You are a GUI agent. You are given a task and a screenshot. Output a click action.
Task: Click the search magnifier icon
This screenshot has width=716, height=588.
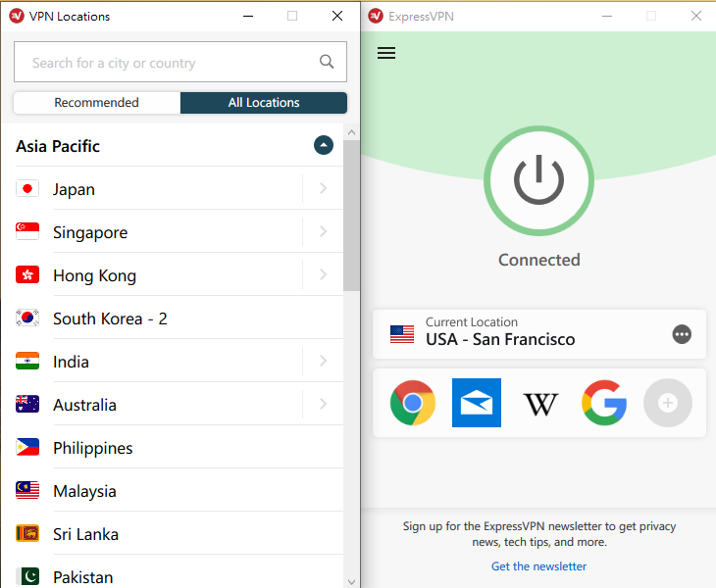pos(327,62)
